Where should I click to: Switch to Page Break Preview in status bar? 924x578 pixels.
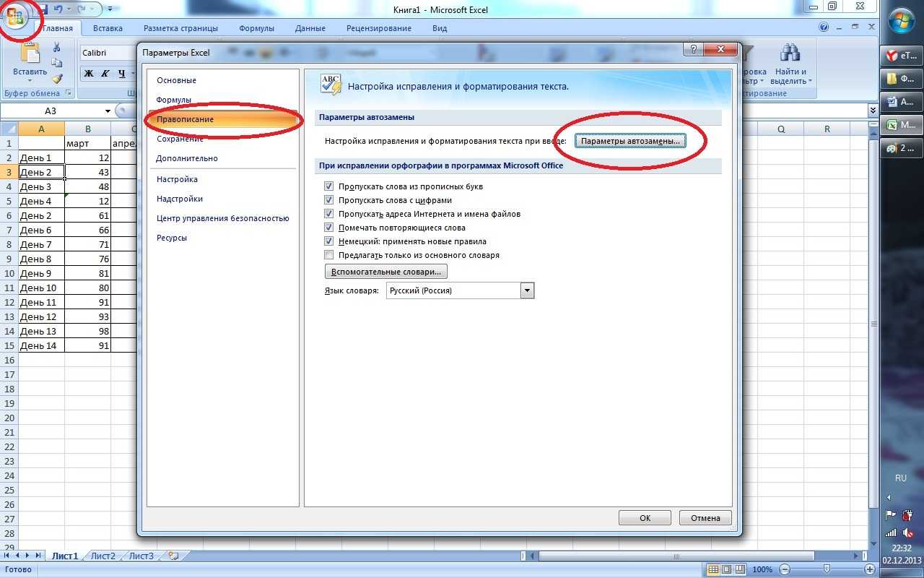pos(739,569)
